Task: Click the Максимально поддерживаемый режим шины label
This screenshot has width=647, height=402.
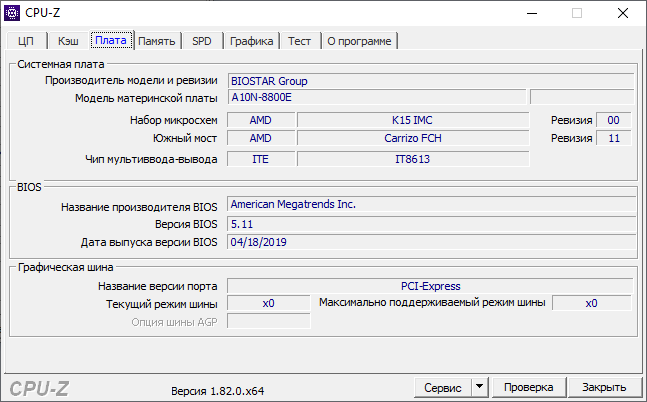Action: point(432,303)
